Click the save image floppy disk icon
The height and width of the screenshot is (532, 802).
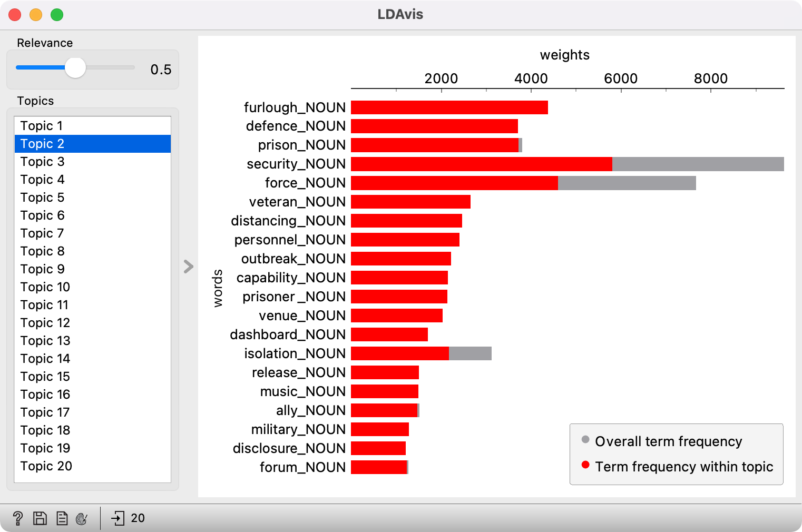coord(40,518)
